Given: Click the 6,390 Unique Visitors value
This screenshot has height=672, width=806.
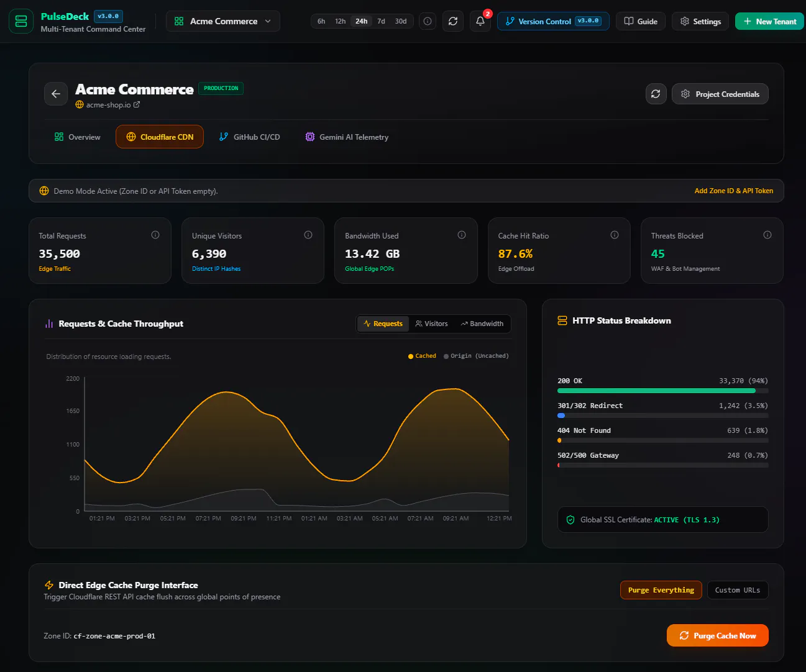Looking at the screenshot, I should tap(209, 253).
